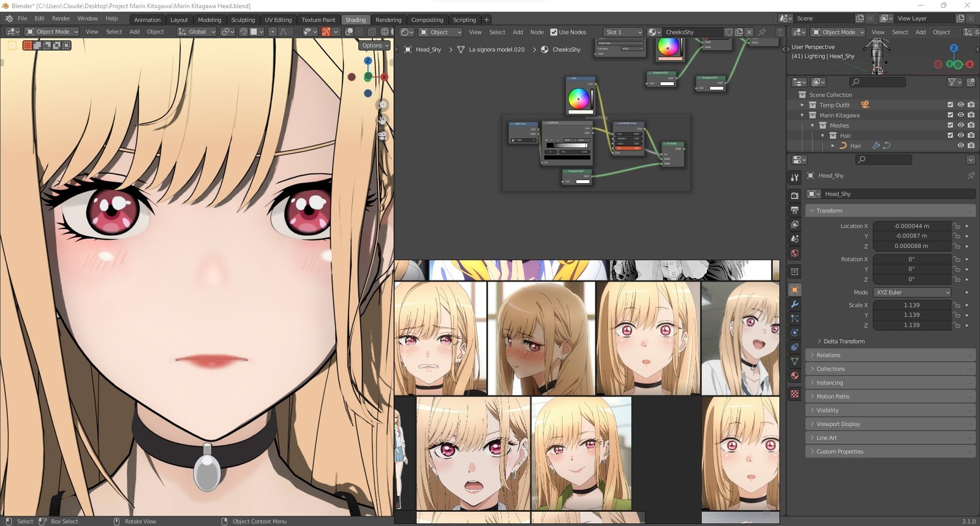980x526 pixels.
Task: Collapse the Meshes collection
Action: (x=813, y=126)
